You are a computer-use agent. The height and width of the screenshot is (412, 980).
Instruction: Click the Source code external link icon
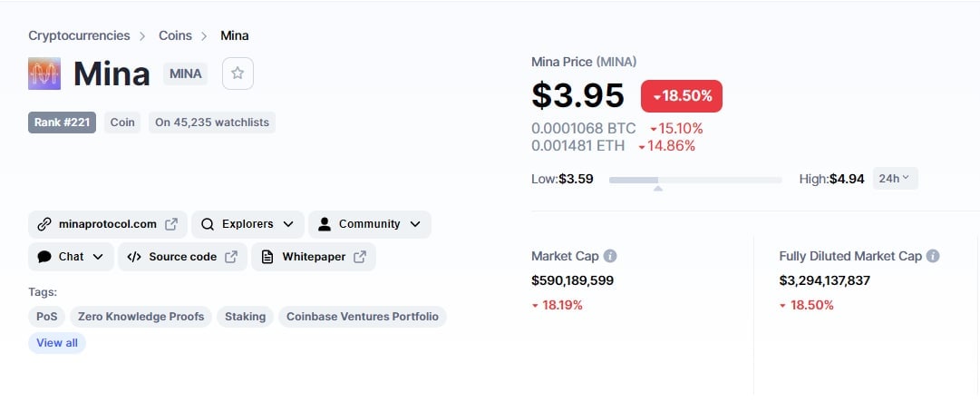[x=231, y=256]
